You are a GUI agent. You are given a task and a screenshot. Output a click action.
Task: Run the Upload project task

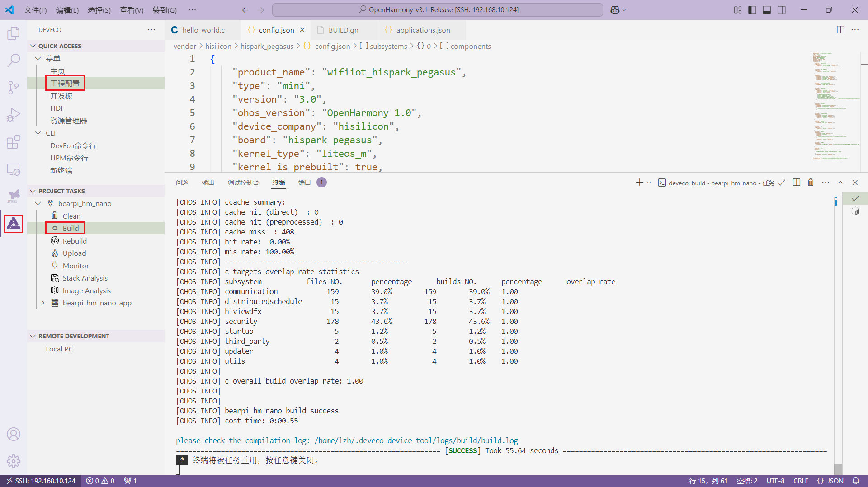(74, 253)
